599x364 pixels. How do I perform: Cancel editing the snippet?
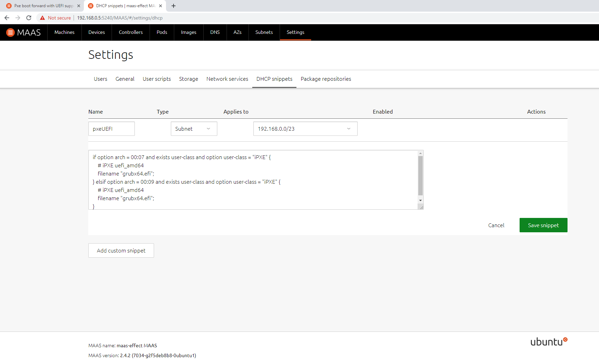tap(496, 225)
